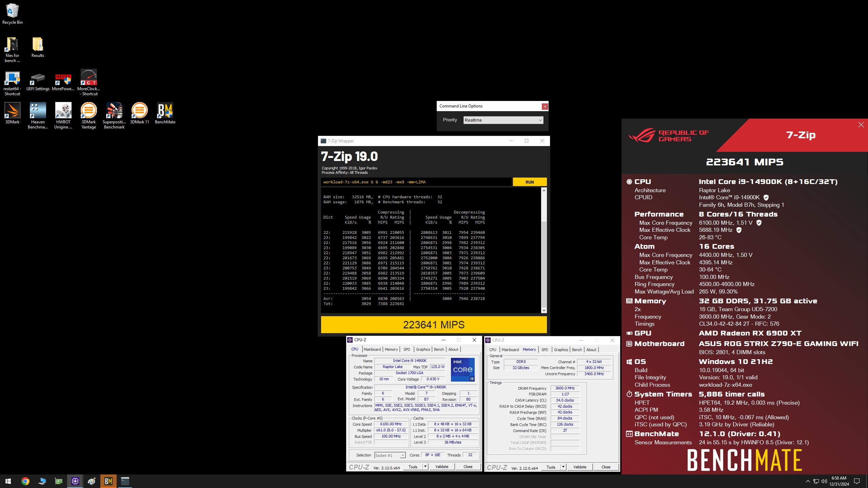Click Validate button in left CPU-Z
The height and width of the screenshot is (488, 868).
(442, 467)
